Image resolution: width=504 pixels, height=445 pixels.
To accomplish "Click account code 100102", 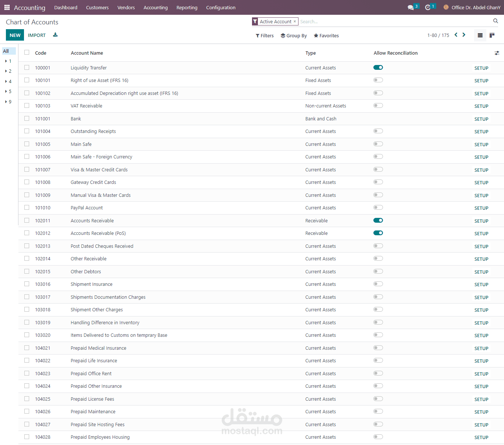I will tap(43, 93).
